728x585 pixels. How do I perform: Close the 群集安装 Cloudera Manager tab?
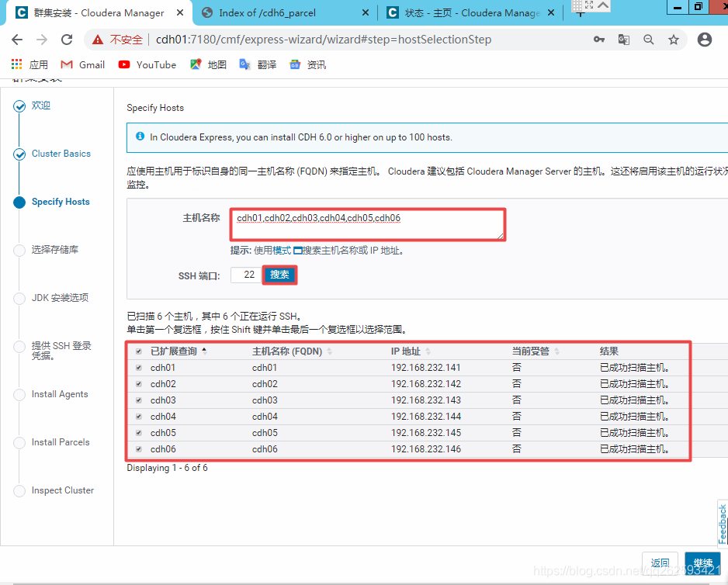pos(180,13)
